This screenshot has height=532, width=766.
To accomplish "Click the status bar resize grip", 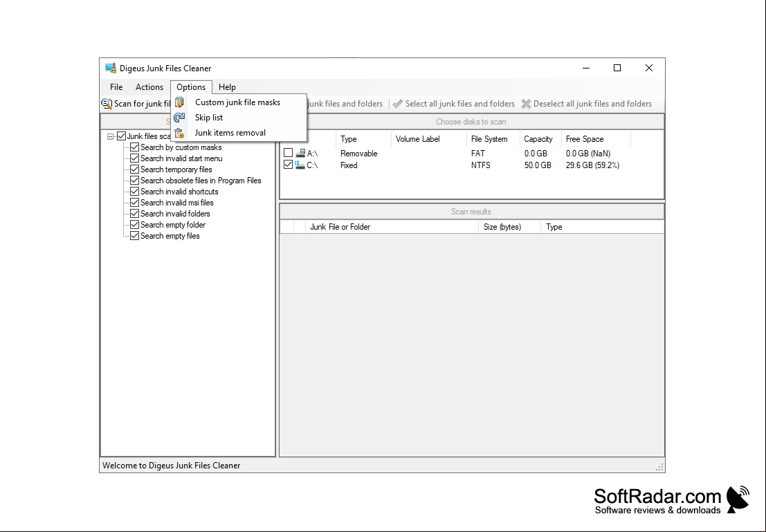I will click(659, 468).
